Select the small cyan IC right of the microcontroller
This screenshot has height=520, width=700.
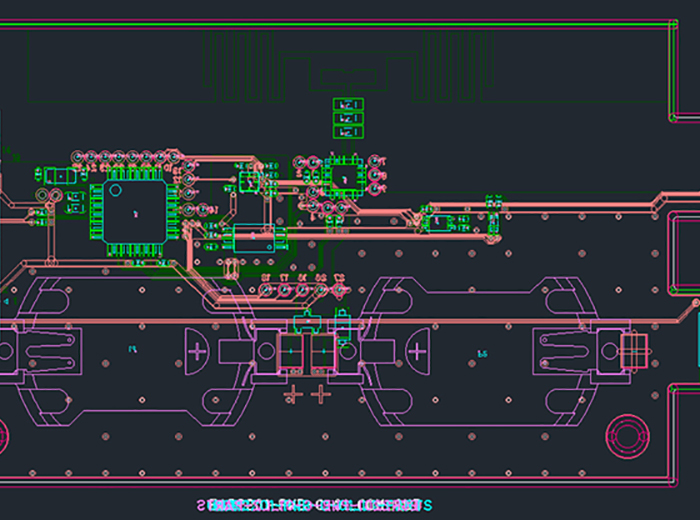247,181
